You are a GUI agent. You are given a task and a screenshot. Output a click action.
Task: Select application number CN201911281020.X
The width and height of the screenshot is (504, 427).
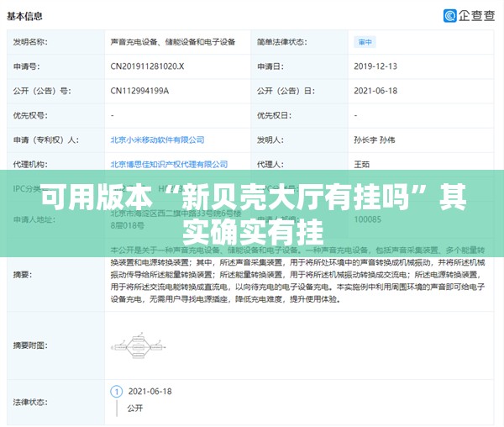coord(147,66)
